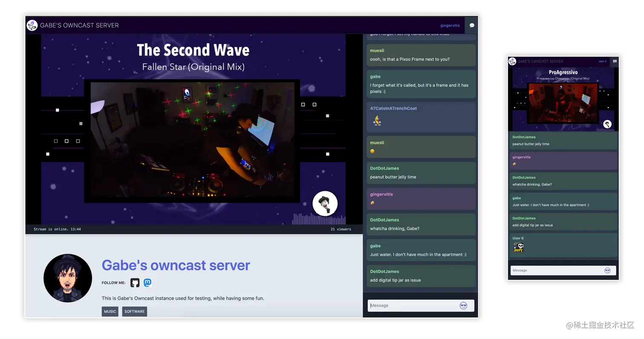Image resolution: width=644 pixels, height=339 pixels.
Task: Open emoji picker in large chat input
Action: [463, 305]
